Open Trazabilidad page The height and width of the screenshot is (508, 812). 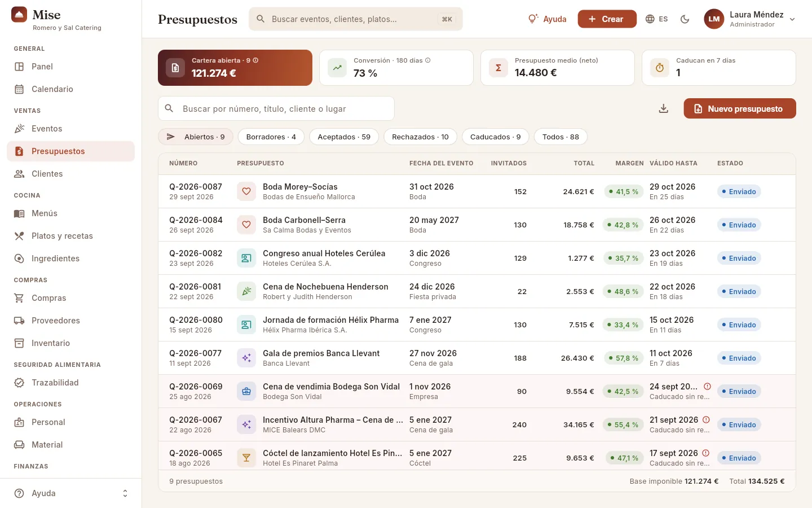click(71, 383)
